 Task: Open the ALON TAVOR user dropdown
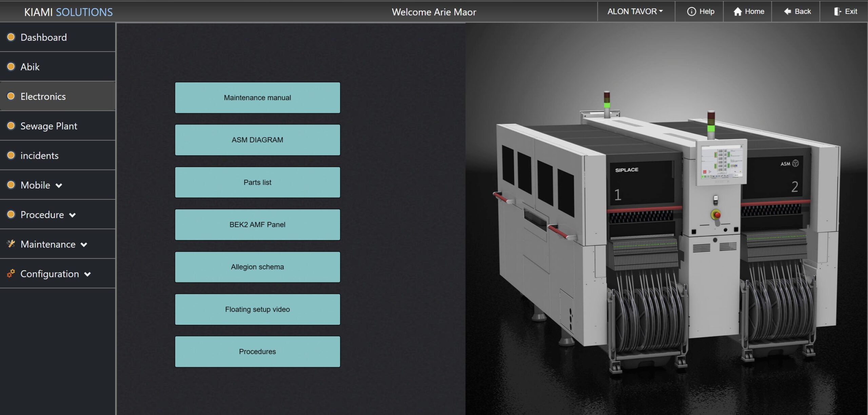coord(635,12)
